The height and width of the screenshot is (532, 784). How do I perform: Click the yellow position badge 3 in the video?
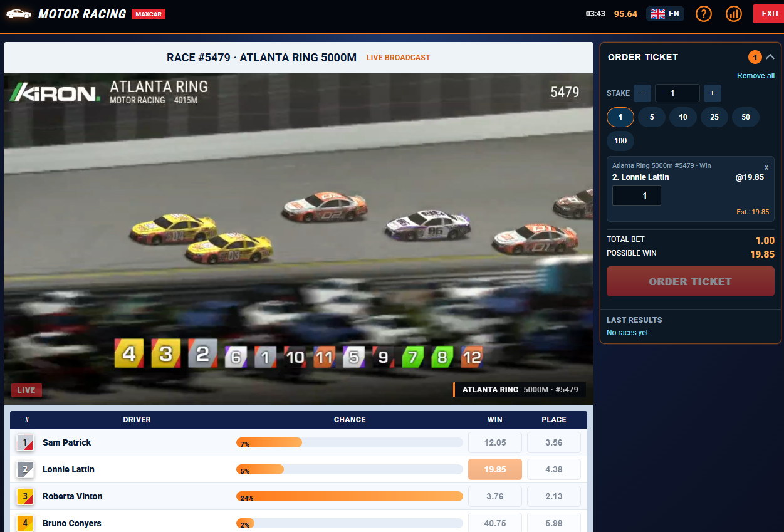[165, 354]
